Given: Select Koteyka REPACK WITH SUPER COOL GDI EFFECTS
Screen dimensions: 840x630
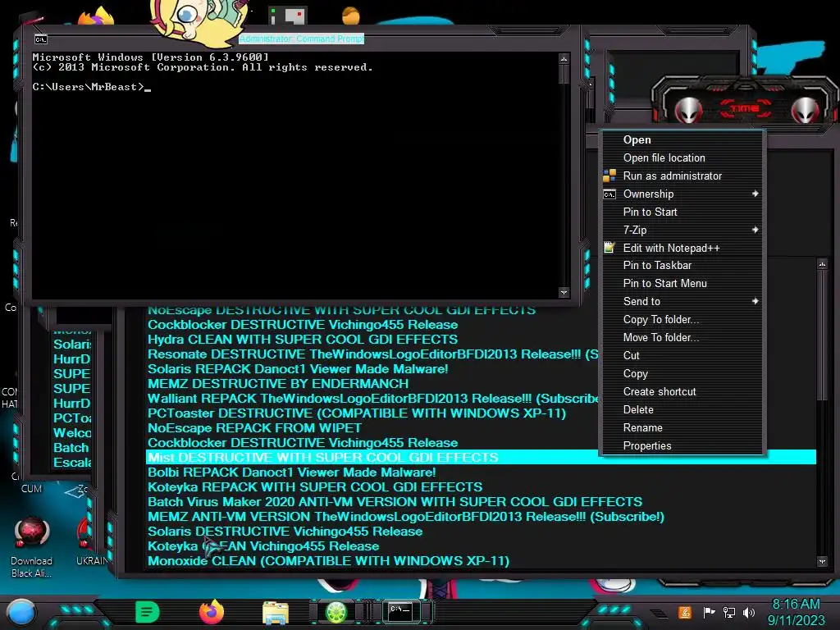Looking at the screenshot, I should 315,487.
